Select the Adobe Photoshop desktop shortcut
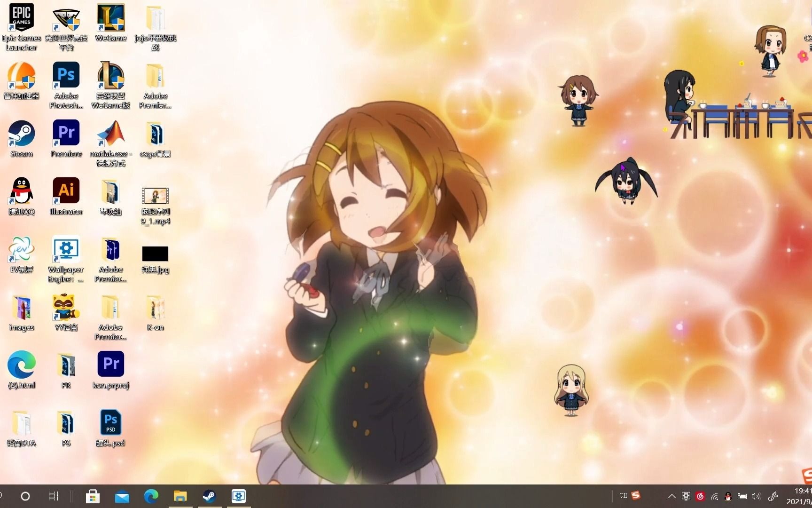The width and height of the screenshot is (812, 508). pyautogui.click(x=66, y=85)
